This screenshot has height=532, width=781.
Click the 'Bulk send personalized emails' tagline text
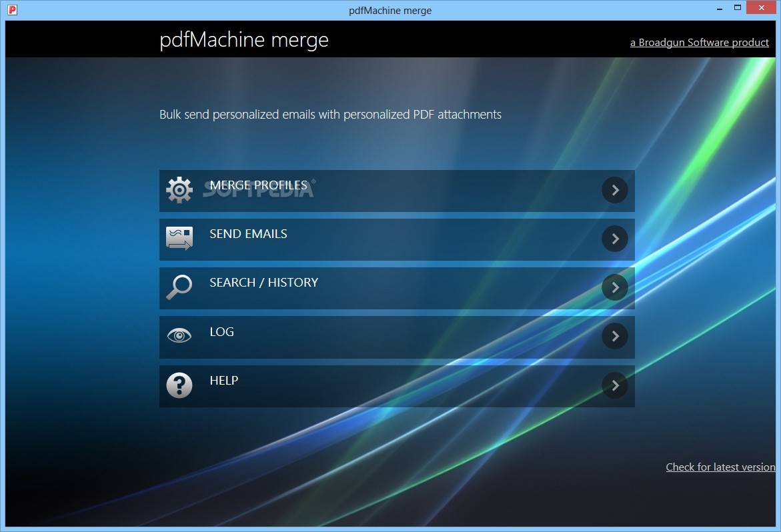coord(330,115)
